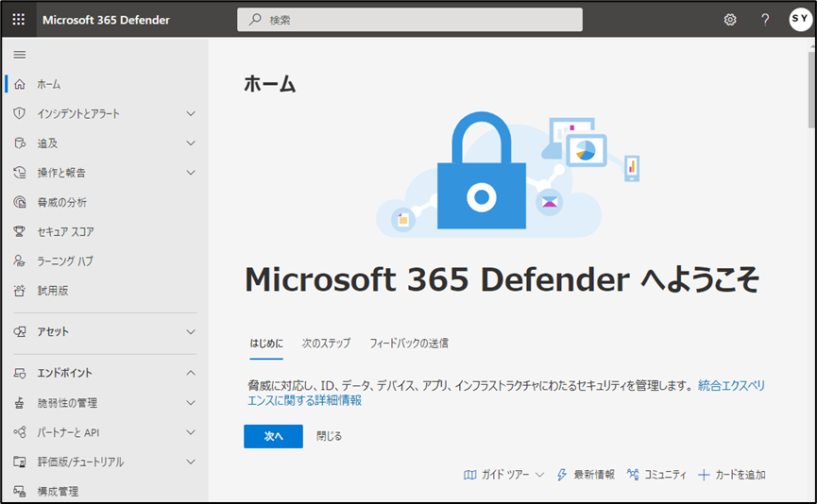Click the 脅威の分析 icon

click(x=20, y=202)
